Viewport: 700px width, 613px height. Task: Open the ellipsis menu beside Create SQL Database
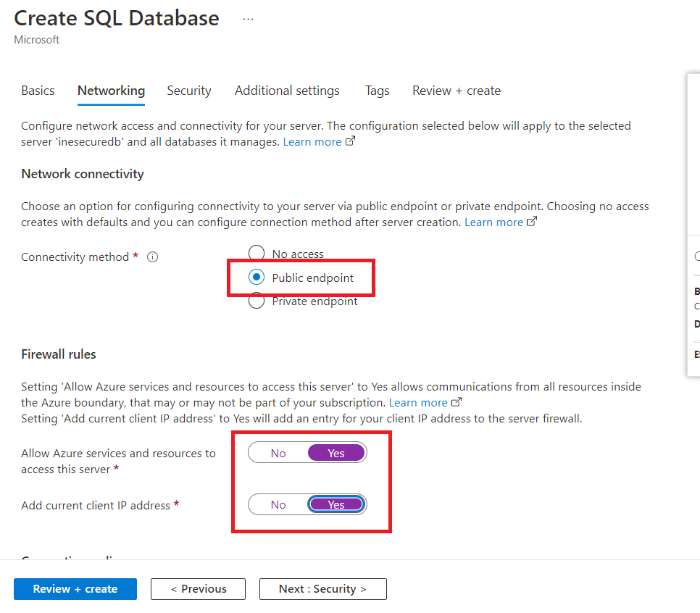coord(248,20)
